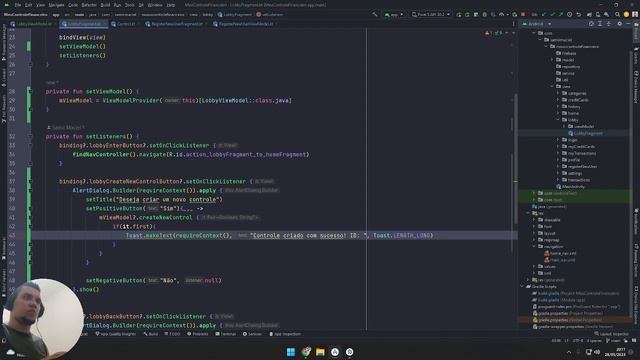
Task: Open the Pixel 5 device selector dropdown
Action: click(x=431, y=14)
